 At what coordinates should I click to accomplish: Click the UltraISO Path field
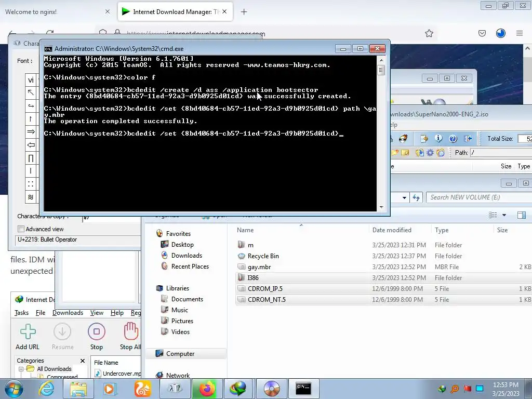coord(501,153)
